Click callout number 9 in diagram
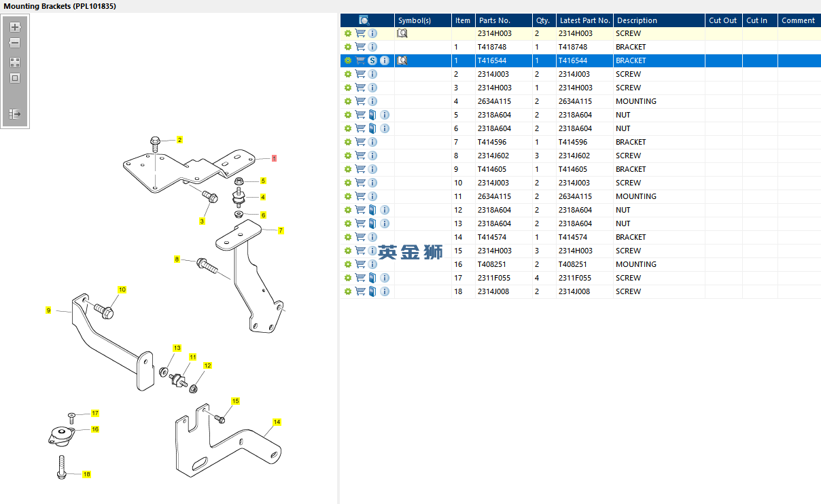 pyautogui.click(x=48, y=310)
